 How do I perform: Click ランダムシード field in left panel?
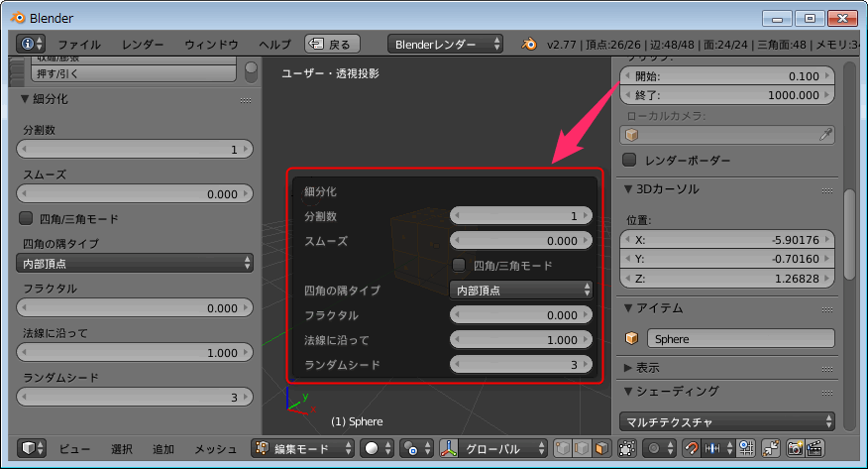[x=135, y=397]
